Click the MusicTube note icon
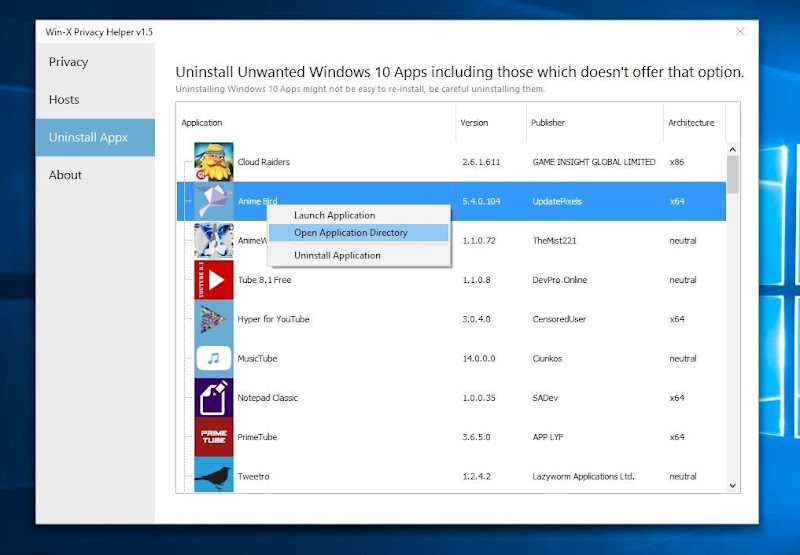 [x=214, y=358]
